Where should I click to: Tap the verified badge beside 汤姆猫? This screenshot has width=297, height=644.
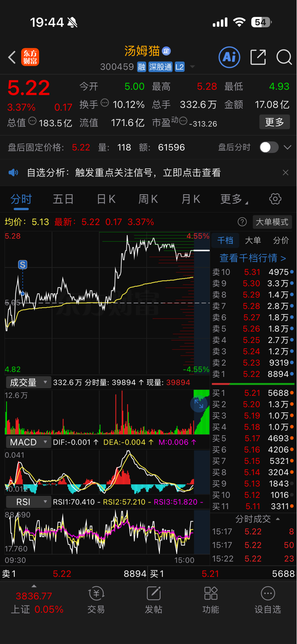pyautogui.click(x=166, y=51)
